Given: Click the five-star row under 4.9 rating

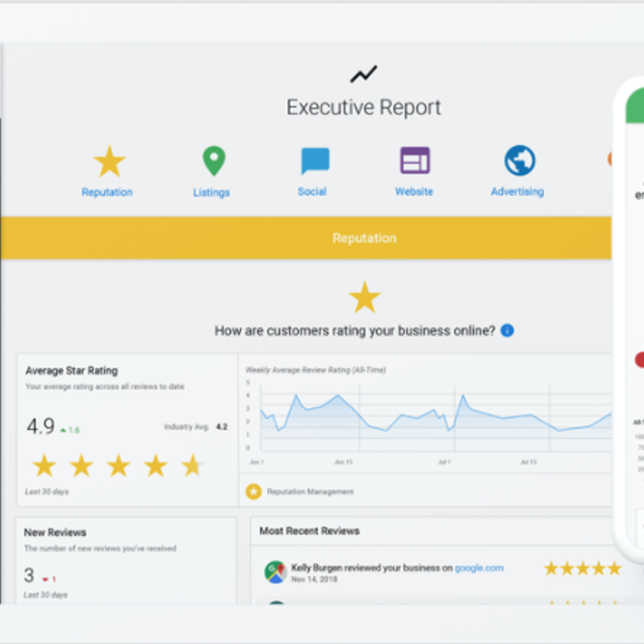Looking at the screenshot, I should pyautogui.click(x=118, y=466).
